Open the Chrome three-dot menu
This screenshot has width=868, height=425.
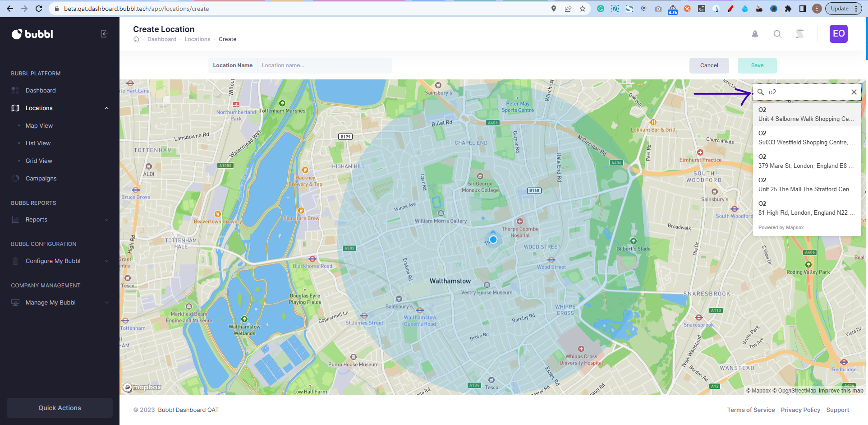point(855,9)
